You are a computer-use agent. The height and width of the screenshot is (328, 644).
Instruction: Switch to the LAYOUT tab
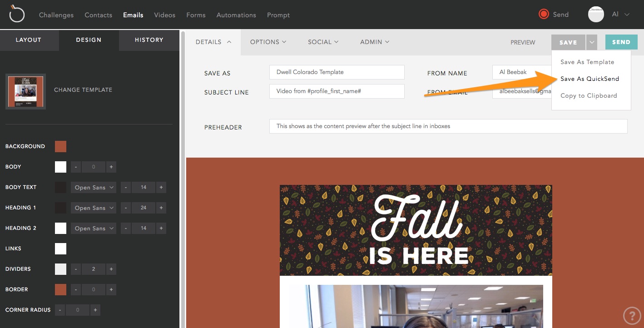point(29,40)
